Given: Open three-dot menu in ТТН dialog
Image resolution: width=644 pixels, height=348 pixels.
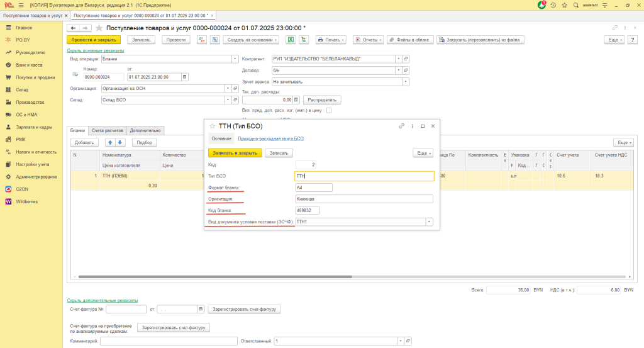Looking at the screenshot, I should tap(413, 126).
